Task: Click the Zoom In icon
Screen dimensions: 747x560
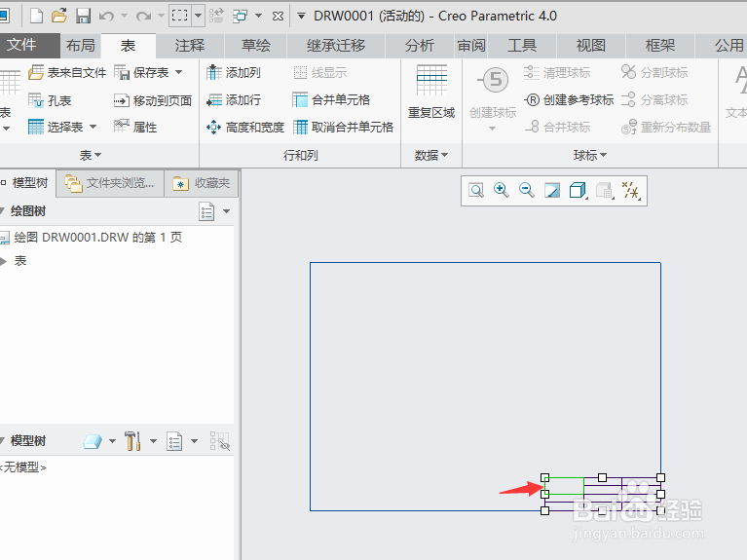Action: click(x=502, y=191)
